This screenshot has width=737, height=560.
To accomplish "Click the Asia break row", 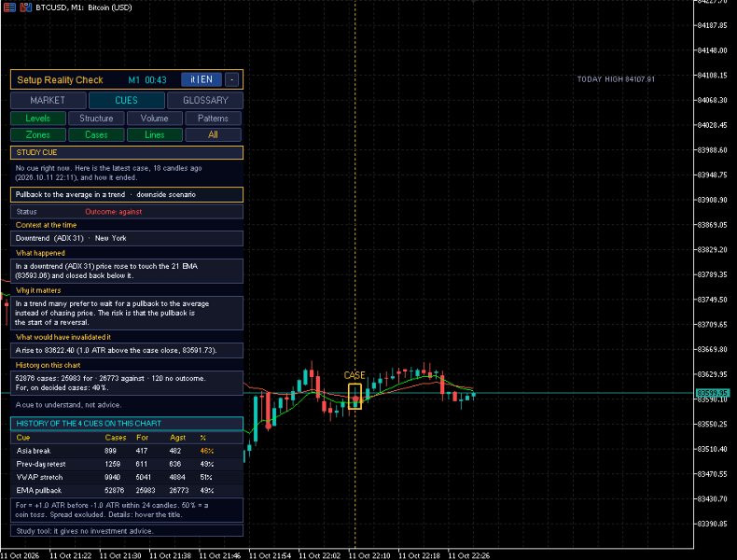I will click(127, 451).
